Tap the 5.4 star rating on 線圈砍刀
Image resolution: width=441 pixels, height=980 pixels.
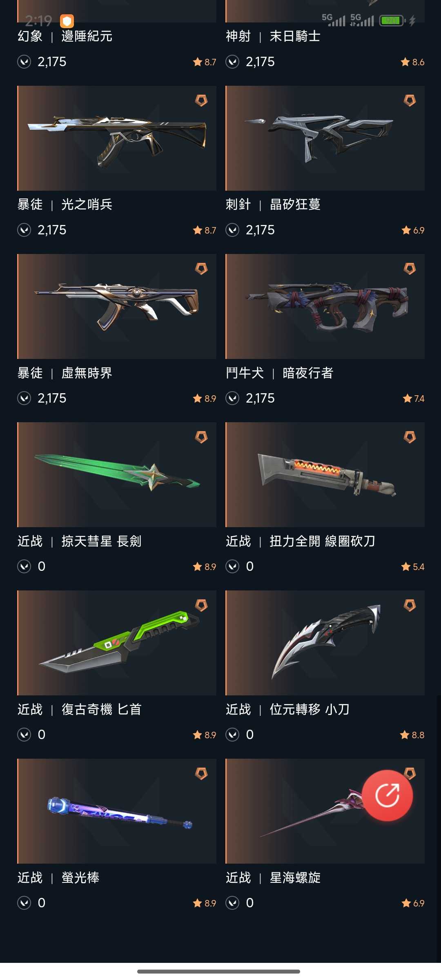(413, 567)
